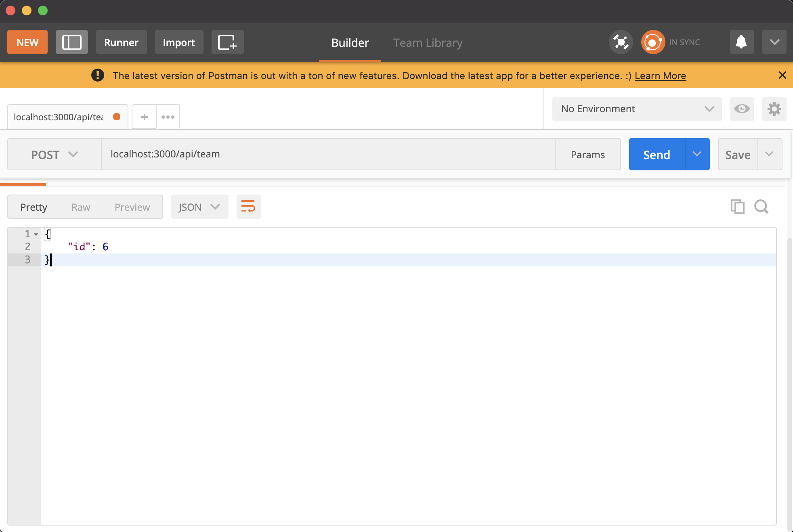This screenshot has height=532, width=793.
Task: Select the Preview response tab
Action: coord(132,207)
